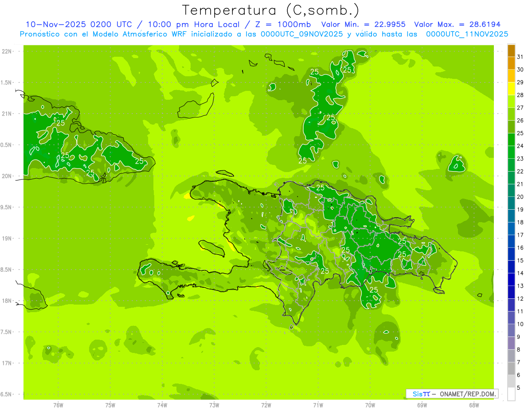Select the purple legend swatch between 8 and 9

pyautogui.click(x=511, y=343)
